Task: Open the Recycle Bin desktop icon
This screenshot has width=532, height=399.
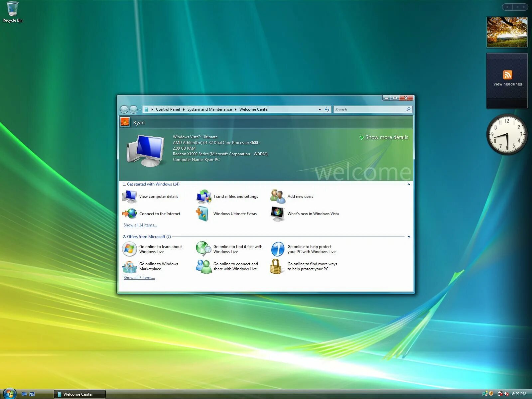Action: [x=12, y=12]
